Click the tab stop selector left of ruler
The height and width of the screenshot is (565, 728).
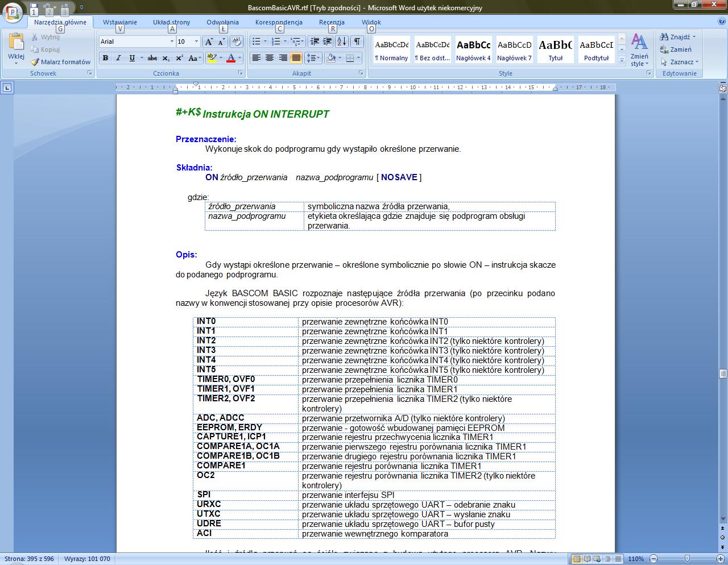(7, 88)
